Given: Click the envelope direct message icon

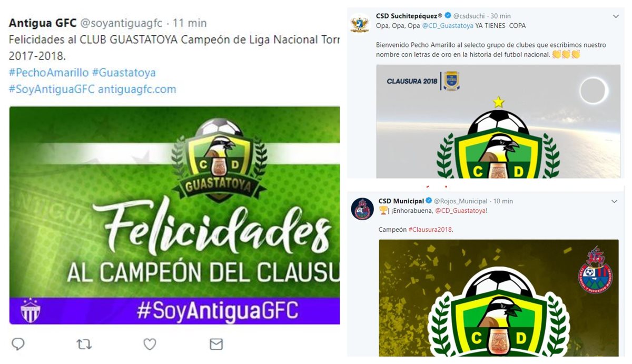Looking at the screenshot, I should [x=216, y=345].
